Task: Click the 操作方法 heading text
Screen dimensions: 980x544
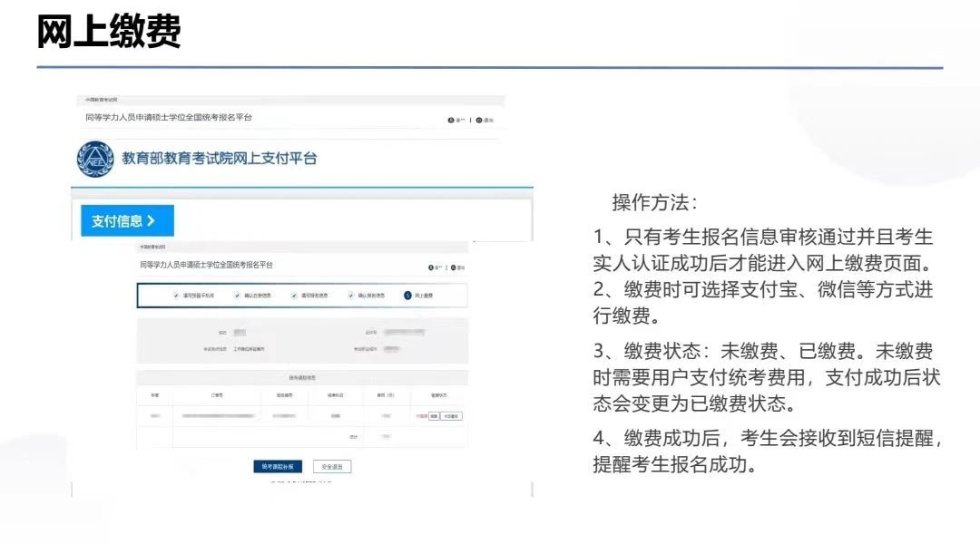Action: pos(654,202)
